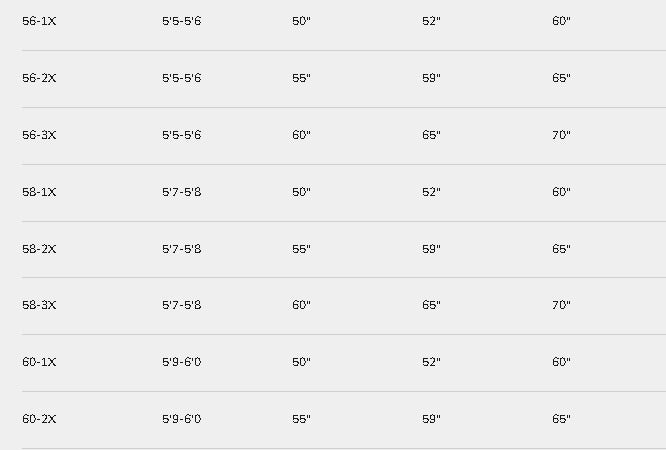Viewport: 666px width, 450px height.
Task: Click the 5'5-5'6 height in 56-1X row
Action: pyautogui.click(x=181, y=21)
